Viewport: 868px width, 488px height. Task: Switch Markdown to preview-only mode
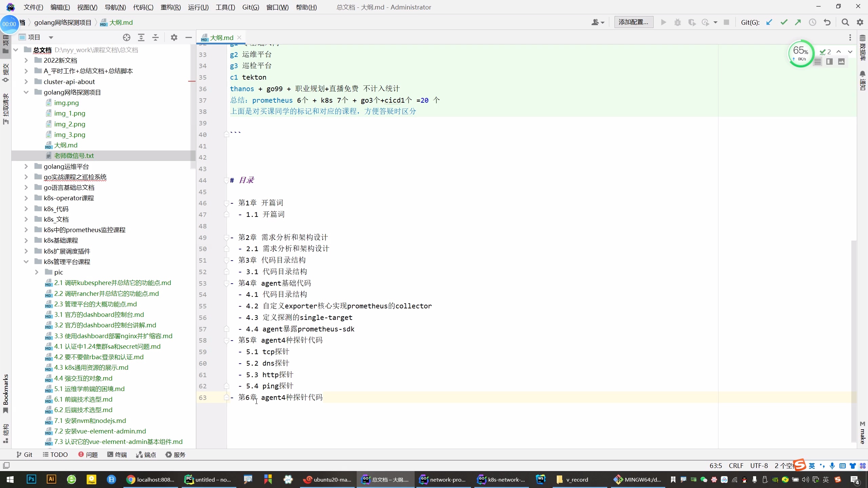842,62
